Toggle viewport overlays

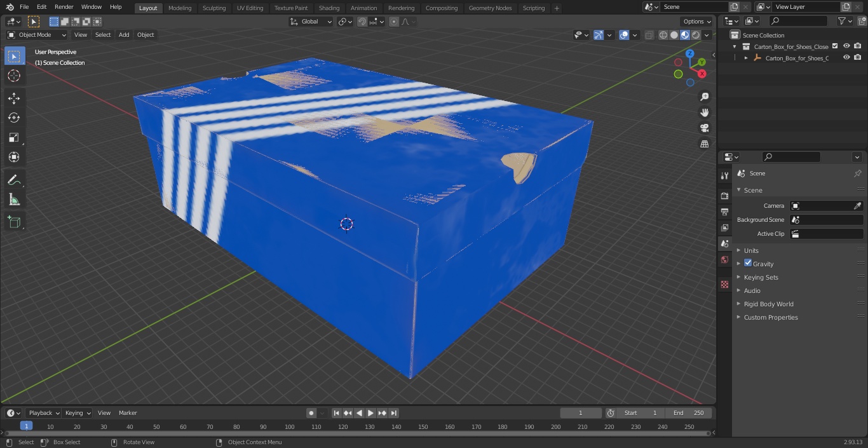point(624,35)
